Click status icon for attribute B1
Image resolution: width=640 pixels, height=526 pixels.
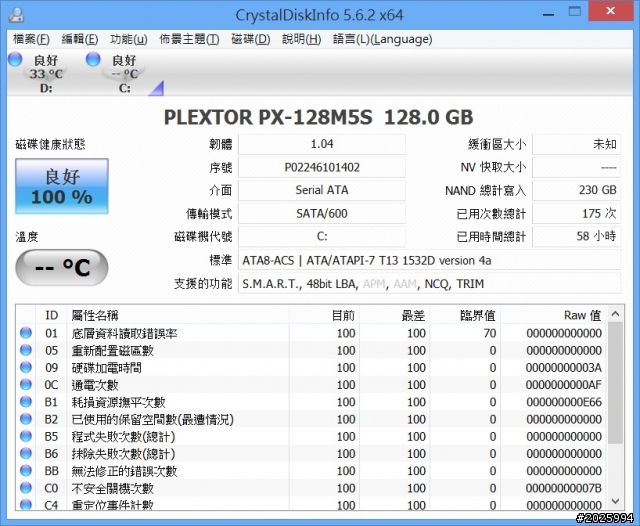26,402
